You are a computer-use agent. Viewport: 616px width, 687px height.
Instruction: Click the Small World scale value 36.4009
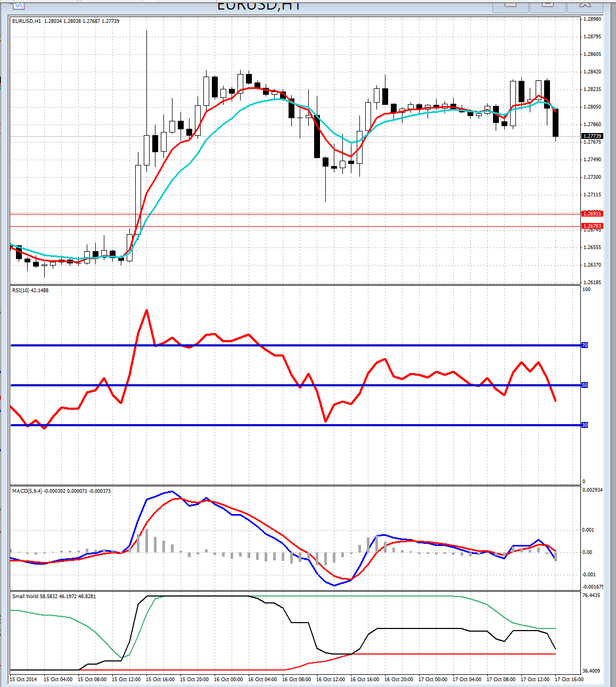tap(592, 671)
